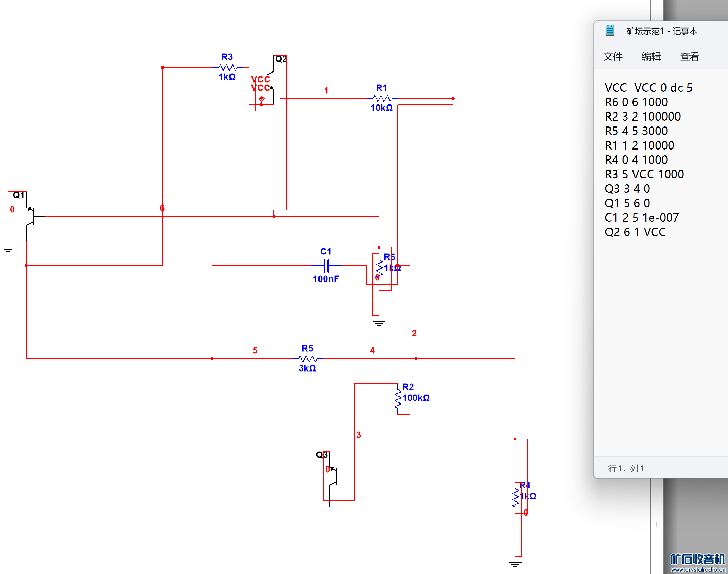Click netlist line 'R1 1 2 10000'
Screen dimensions: 728x574
tap(639, 145)
